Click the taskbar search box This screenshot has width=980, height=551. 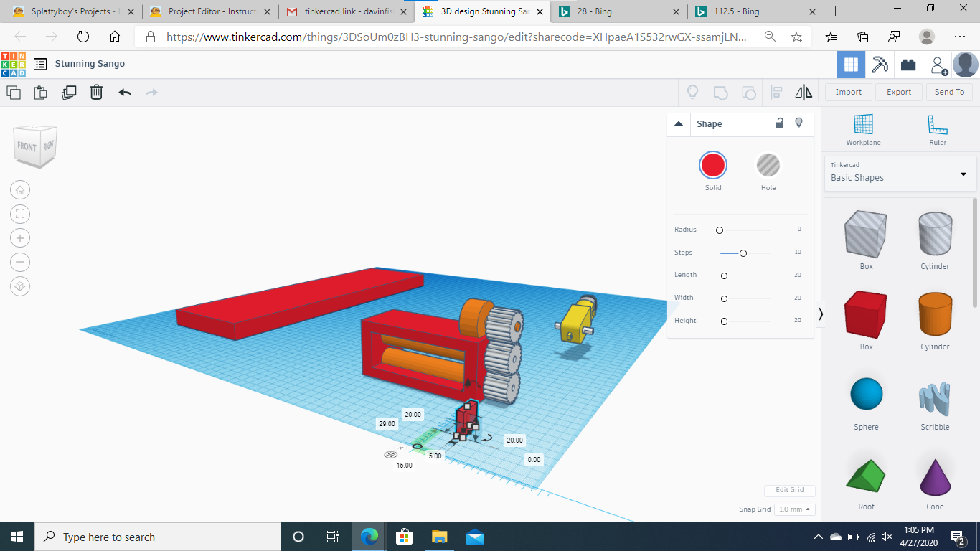(157, 537)
